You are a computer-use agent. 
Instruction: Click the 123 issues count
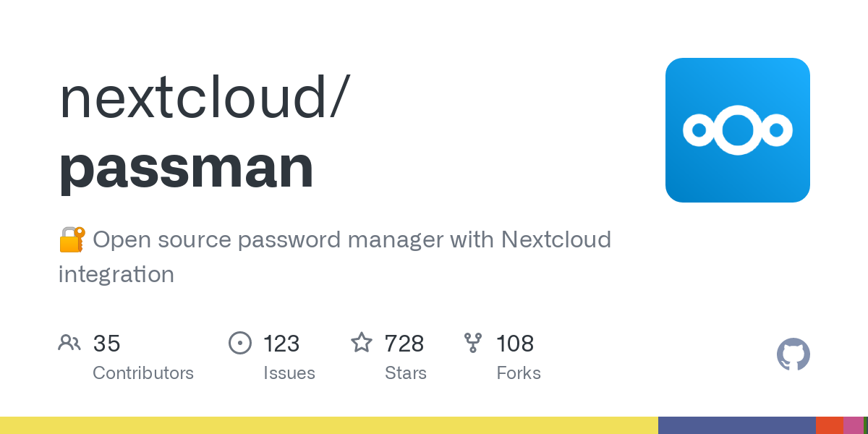(x=281, y=344)
